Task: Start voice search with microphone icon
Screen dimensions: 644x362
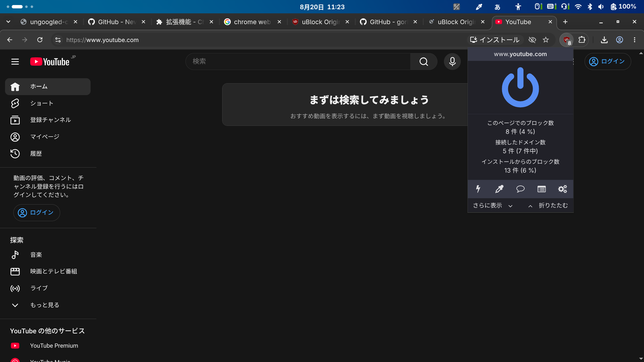Action: point(452,61)
